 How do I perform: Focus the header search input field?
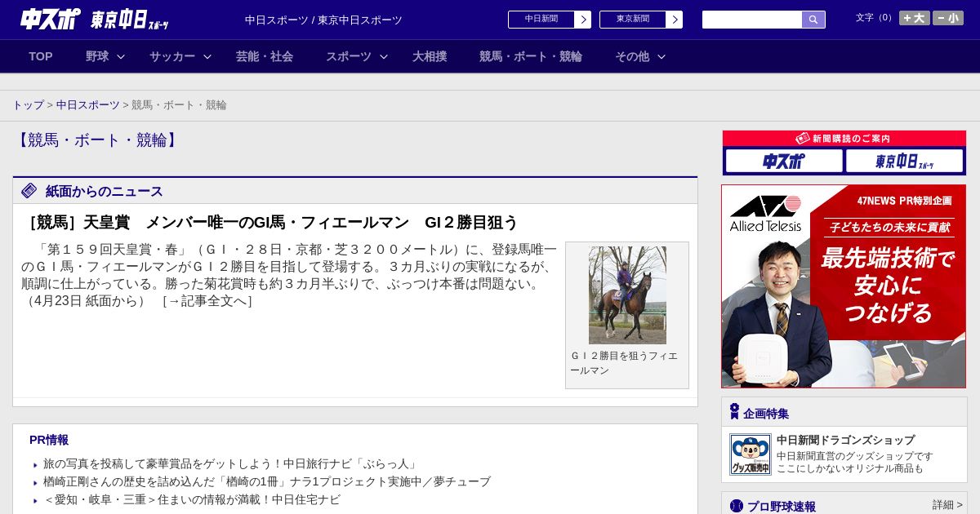click(752, 20)
